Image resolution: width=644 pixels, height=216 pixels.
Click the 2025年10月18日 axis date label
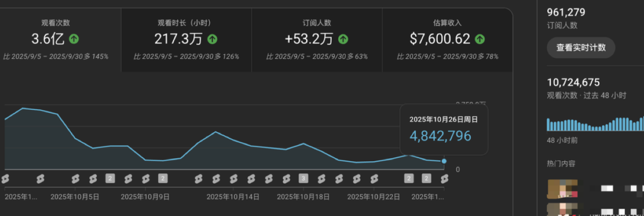(303, 197)
